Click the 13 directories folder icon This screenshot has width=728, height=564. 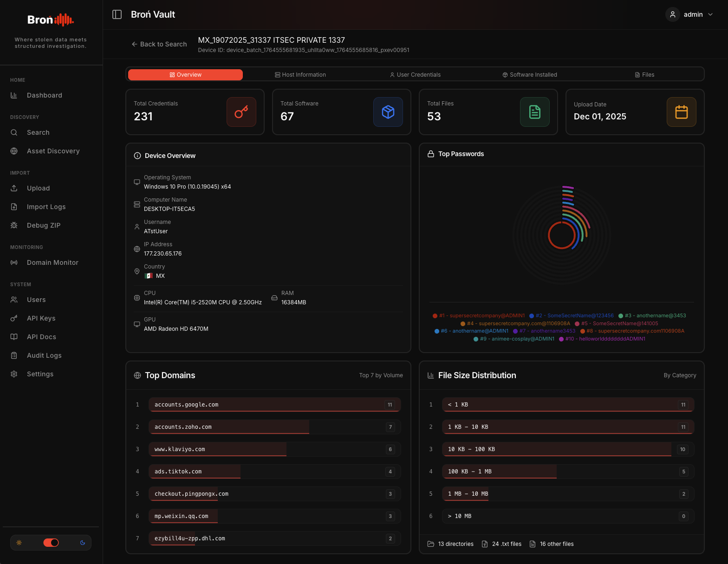pyautogui.click(x=431, y=544)
